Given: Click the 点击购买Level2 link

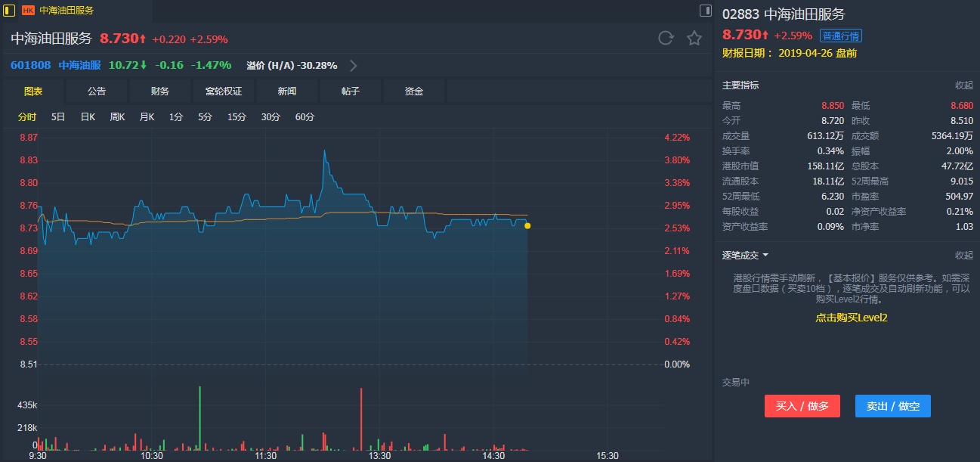Looking at the screenshot, I should point(851,318).
